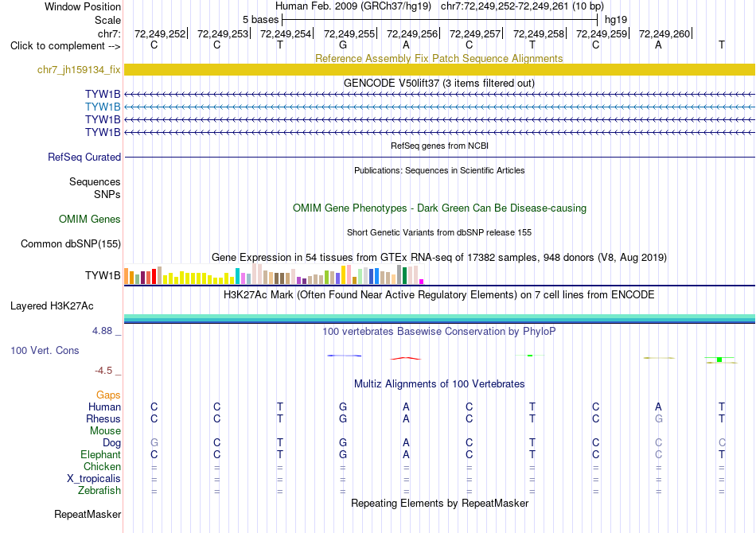
Task: Open OMIM Gene Phenotypes track title
Action: 439,208
